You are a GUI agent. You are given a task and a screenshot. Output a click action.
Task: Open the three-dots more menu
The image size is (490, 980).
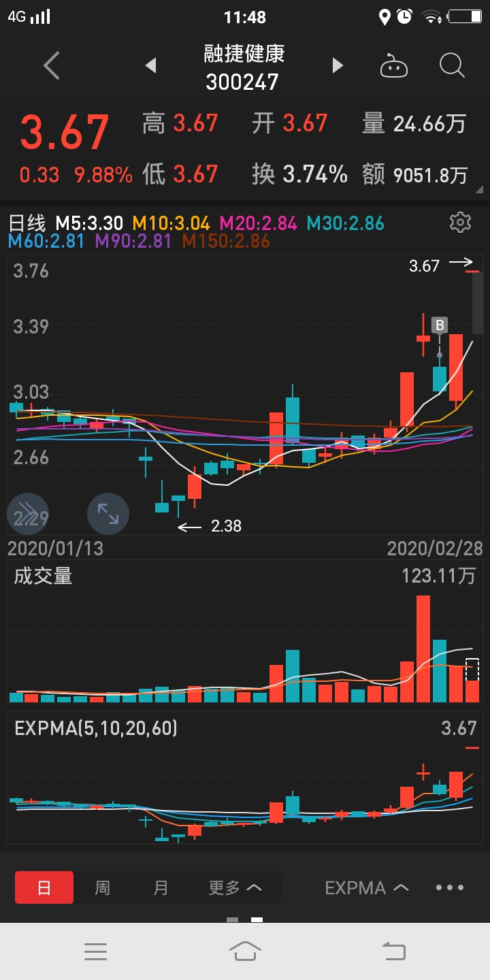(x=450, y=887)
